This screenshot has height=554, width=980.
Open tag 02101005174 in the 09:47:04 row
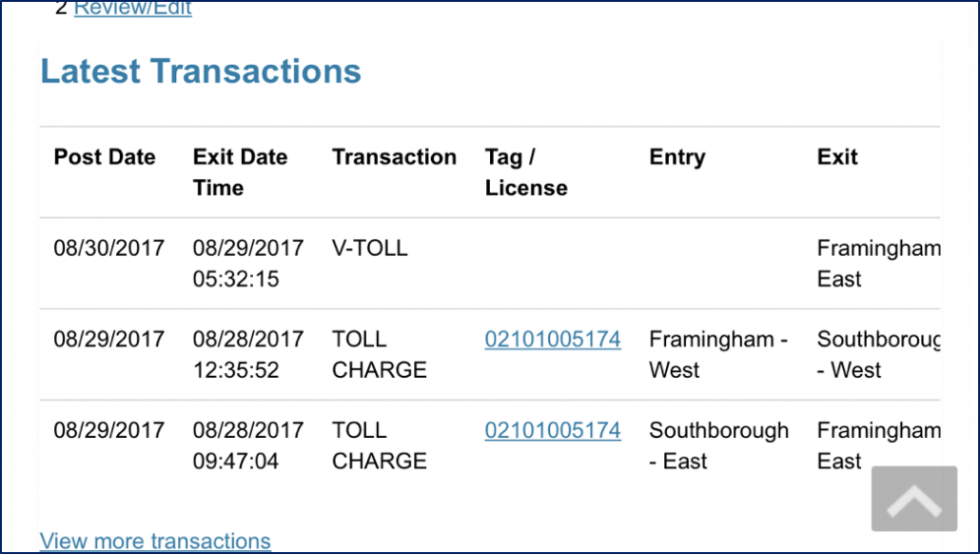[552, 431]
